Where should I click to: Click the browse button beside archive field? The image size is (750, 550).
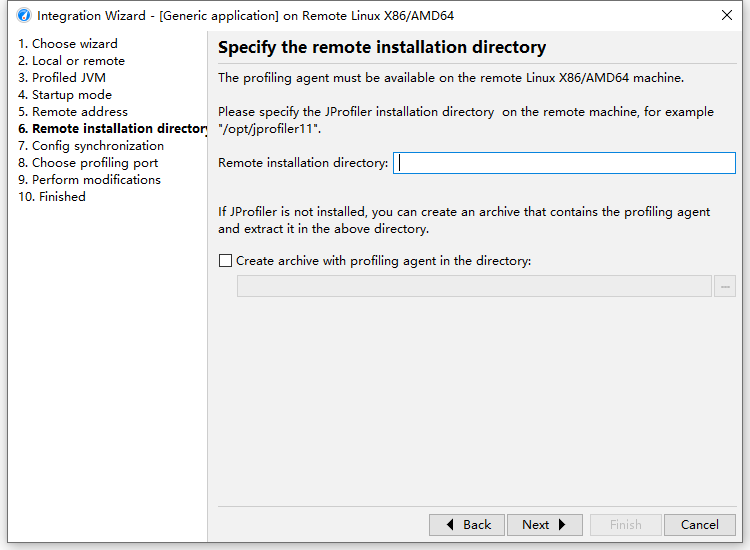click(x=725, y=287)
